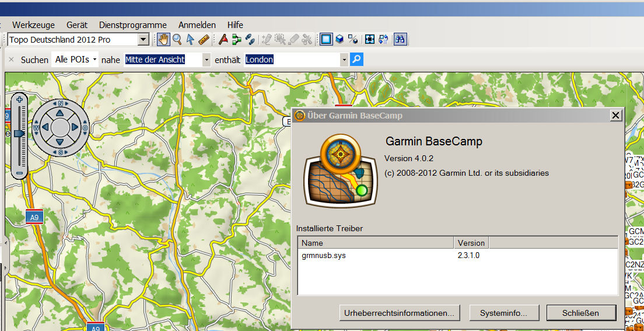Click the Systeminfo button
This screenshot has height=331, width=644.
coord(503,313)
